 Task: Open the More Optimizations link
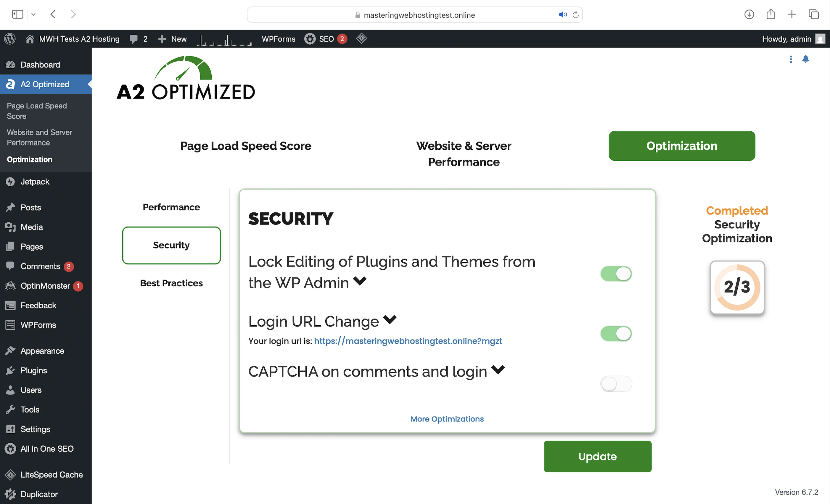pos(447,419)
